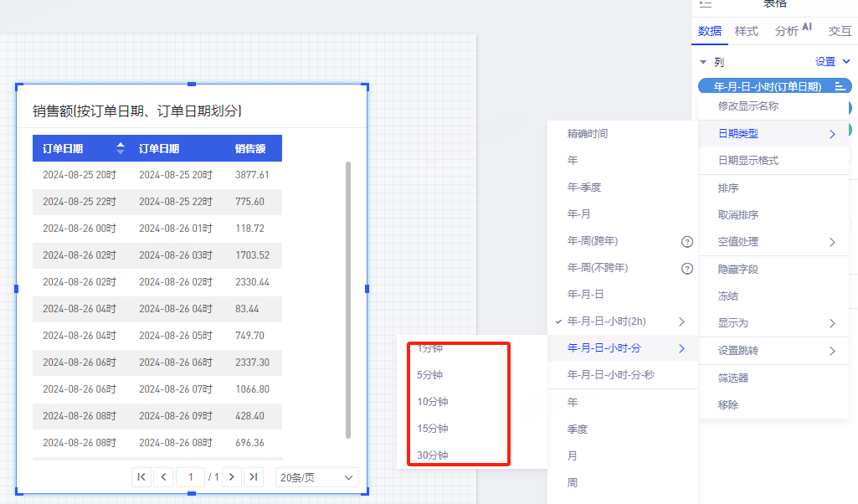
Task: Open the 20条/页 page size dropdown
Action: pos(316,477)
